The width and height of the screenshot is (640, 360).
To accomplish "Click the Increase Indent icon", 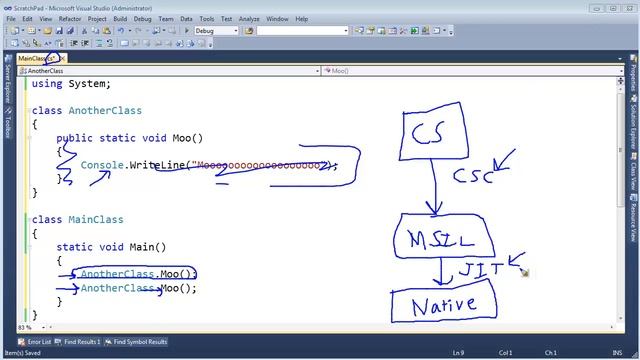I will 85,43.
